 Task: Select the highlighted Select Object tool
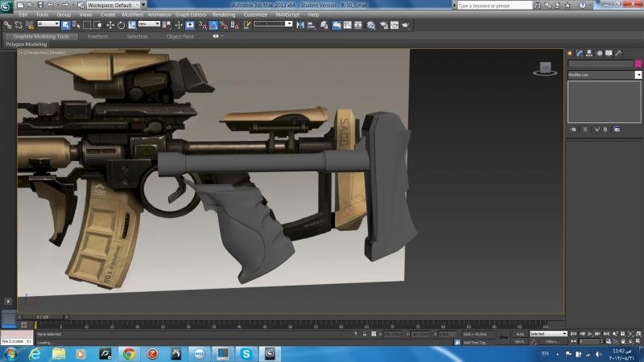click(x=66, y=25)
